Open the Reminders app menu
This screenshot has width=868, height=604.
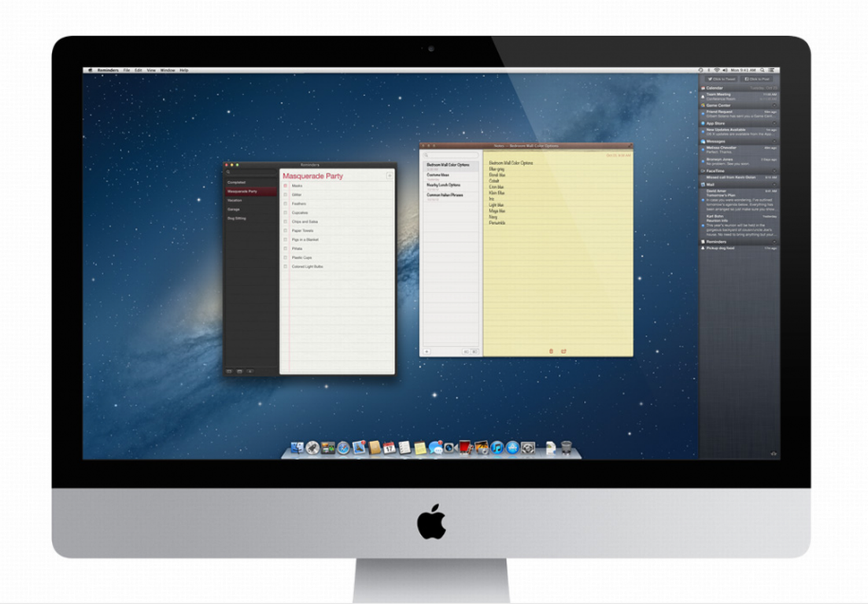click(108, 70)
